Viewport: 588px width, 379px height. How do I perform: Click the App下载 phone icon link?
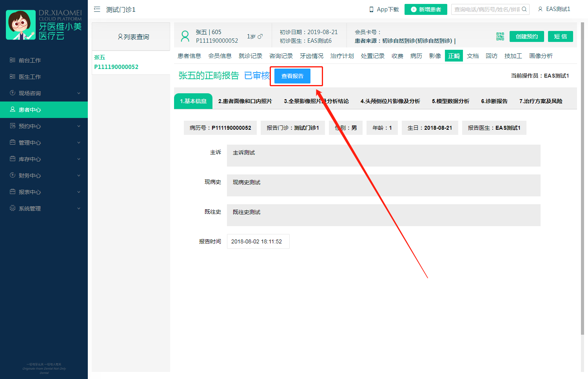384,9
